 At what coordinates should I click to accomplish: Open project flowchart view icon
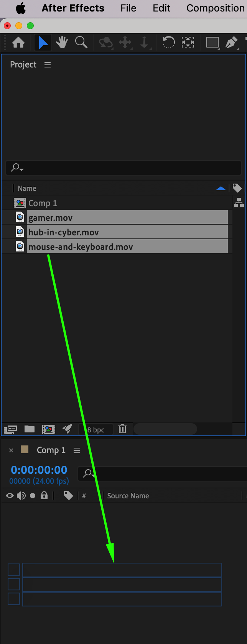pyautogui.click(x=239, y=202)
